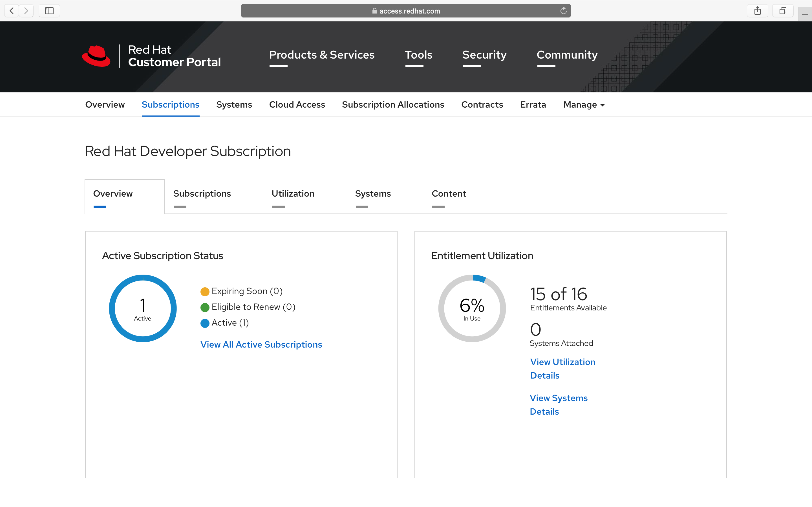Reload page with the refresh icon

[x=563, y=11]
